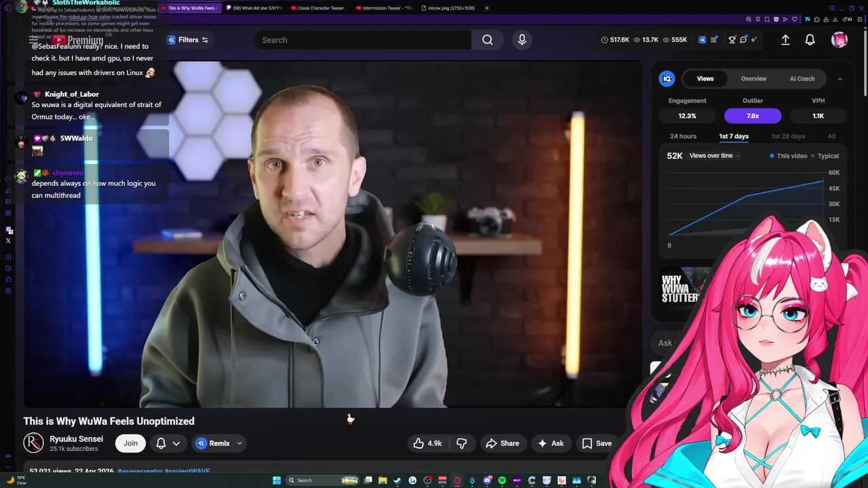
Task: Open YouTube notifications bell
Action: (810, 40)
